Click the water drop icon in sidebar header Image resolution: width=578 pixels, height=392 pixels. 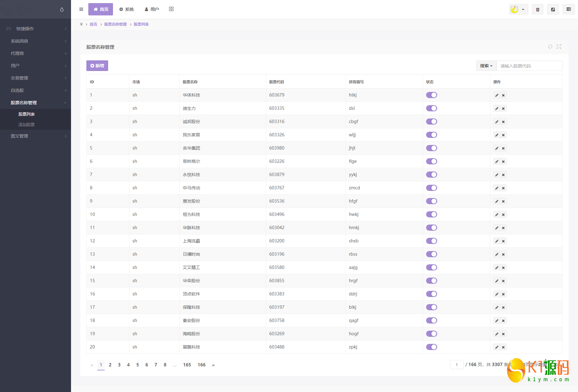62,10
